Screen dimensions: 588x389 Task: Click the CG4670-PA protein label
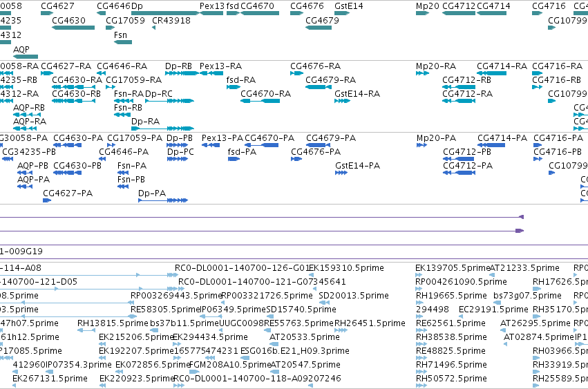click(x=269, y=138)
